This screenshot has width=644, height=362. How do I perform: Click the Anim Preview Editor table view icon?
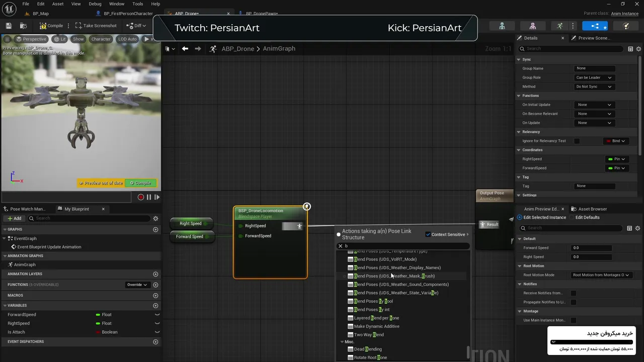[629, 228]
